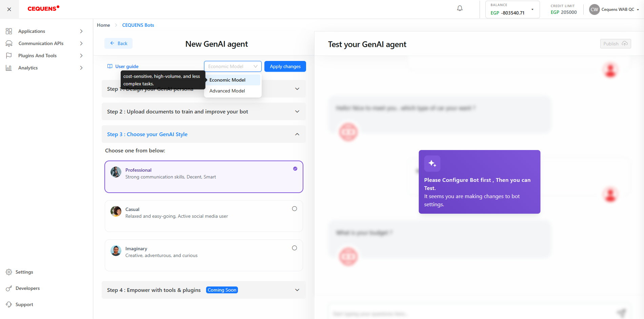Open notifications bell icon
The height and width of the screenshot is (319, 644).
coord(460,8)
